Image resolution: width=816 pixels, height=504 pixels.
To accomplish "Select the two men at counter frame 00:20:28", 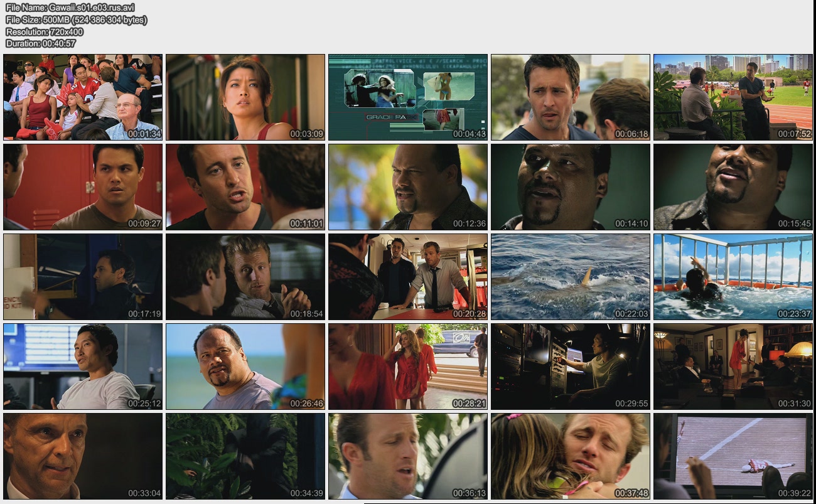I will [x=408, y=277].
